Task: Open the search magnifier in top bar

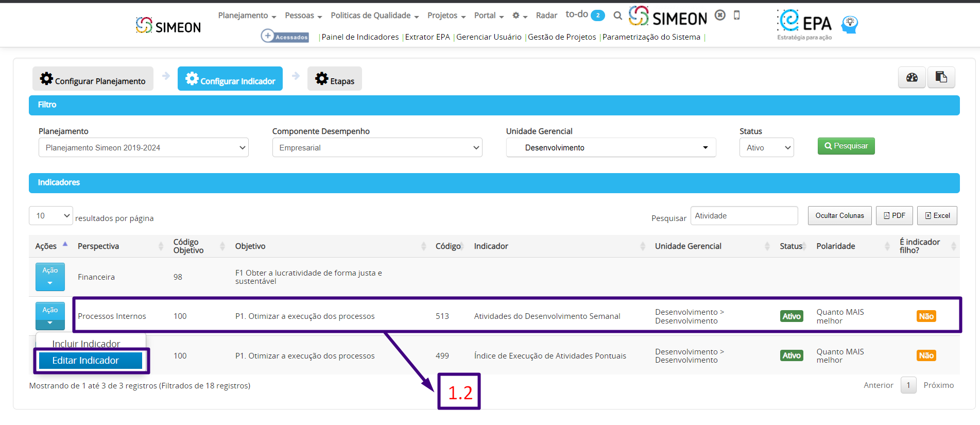Action: coord(617,16)
